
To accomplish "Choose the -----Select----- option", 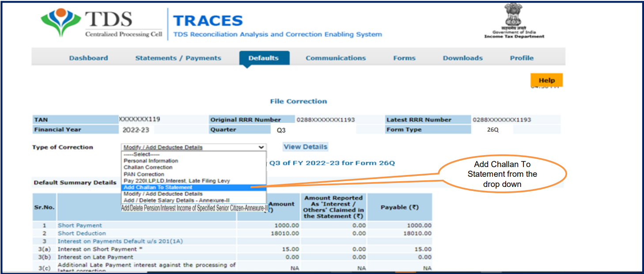I will coord(193,154).
